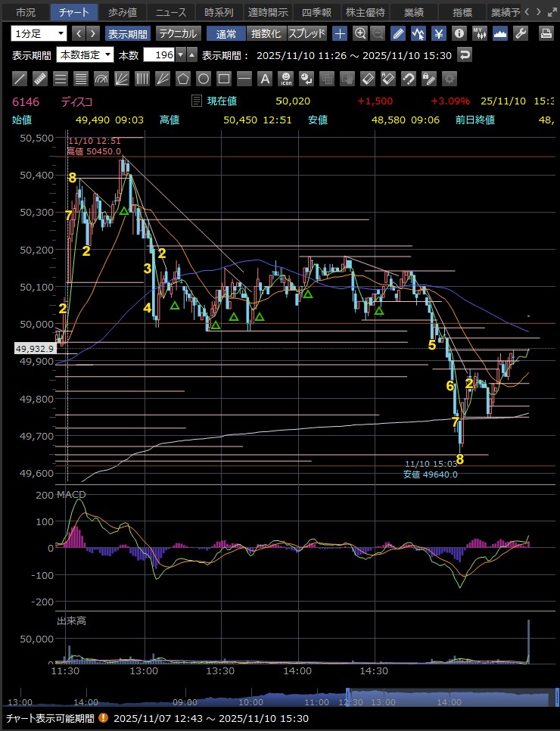Click the info (i) icon
This screenshot has height=731, width=560.
[x=459, y=33]
